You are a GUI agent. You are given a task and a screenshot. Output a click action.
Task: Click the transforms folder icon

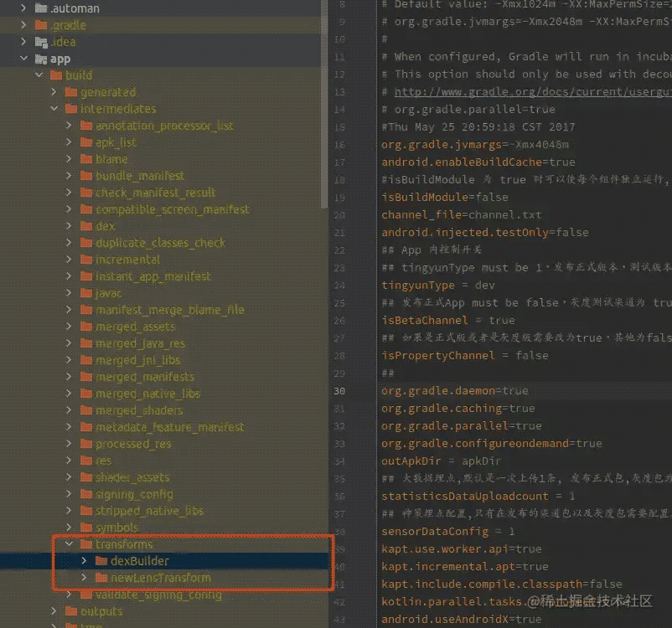[86, 544]
